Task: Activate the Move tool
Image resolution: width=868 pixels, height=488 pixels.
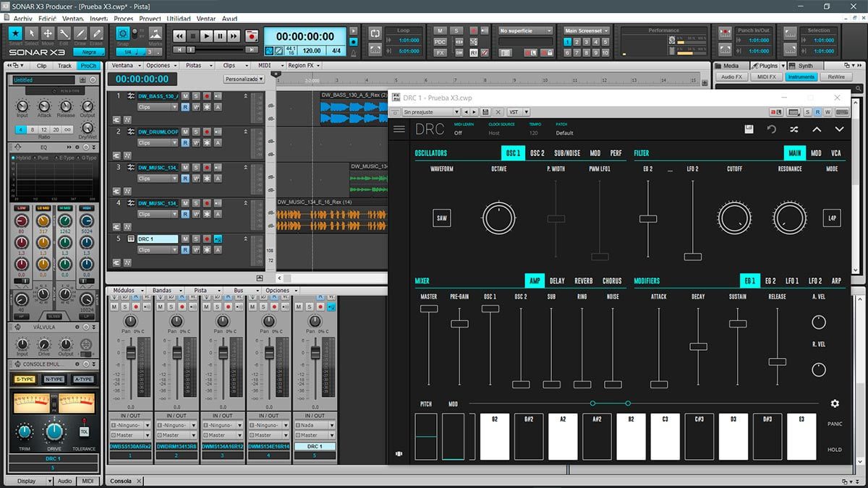Action: [x=48, y=33]
